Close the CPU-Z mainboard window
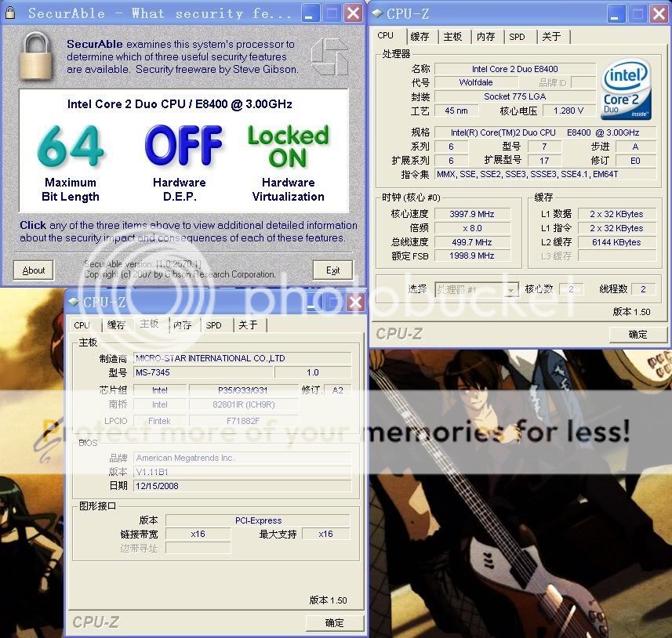672x638 pixels. (355, 303)
